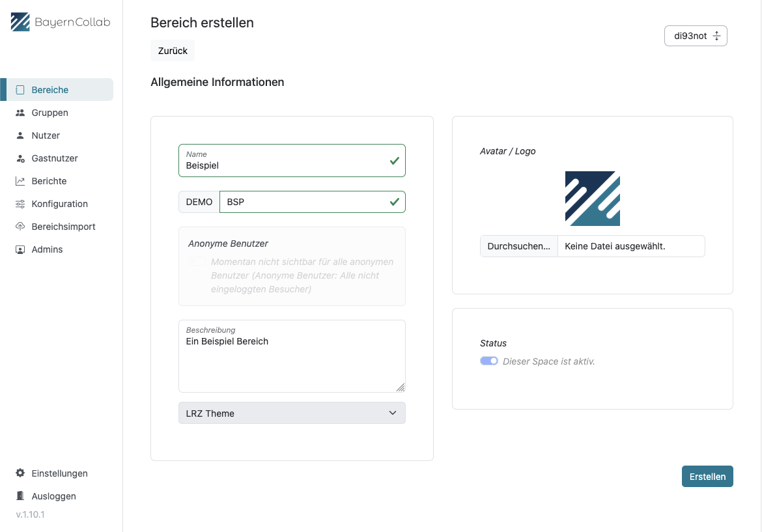Toggle the Anonyme Benutzer visibility switch
The image size is (762, 532).
(197, 262)
